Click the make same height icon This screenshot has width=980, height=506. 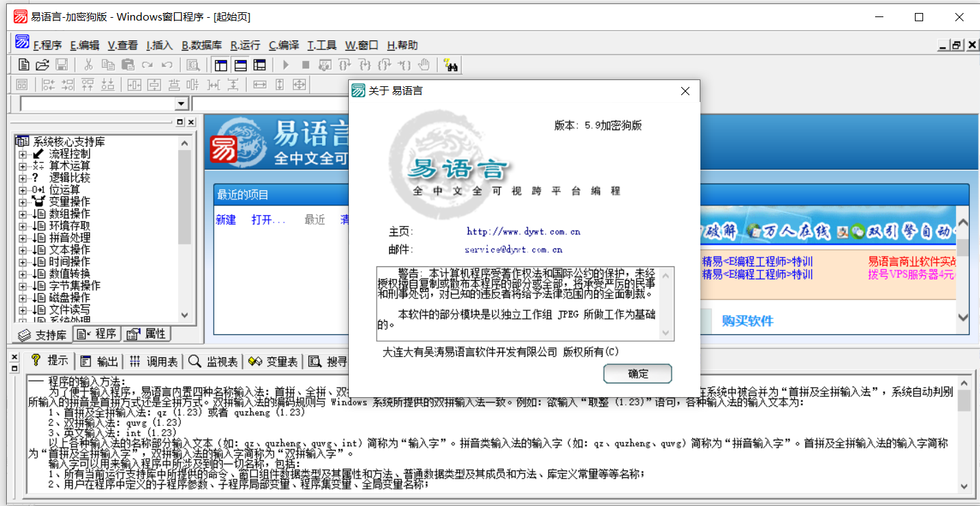click(x=280, y=85)
